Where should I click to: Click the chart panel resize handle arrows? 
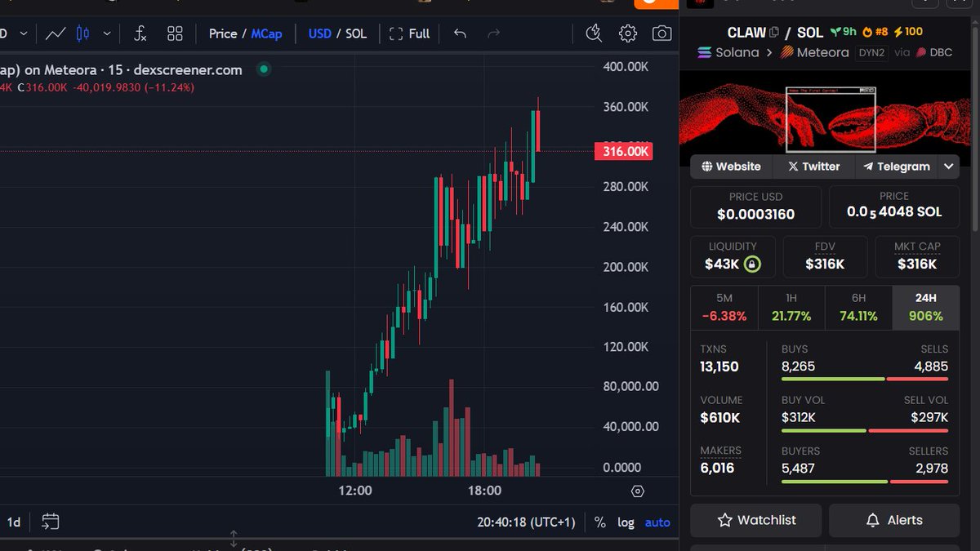pyautogui.click(x=234, y=539)
